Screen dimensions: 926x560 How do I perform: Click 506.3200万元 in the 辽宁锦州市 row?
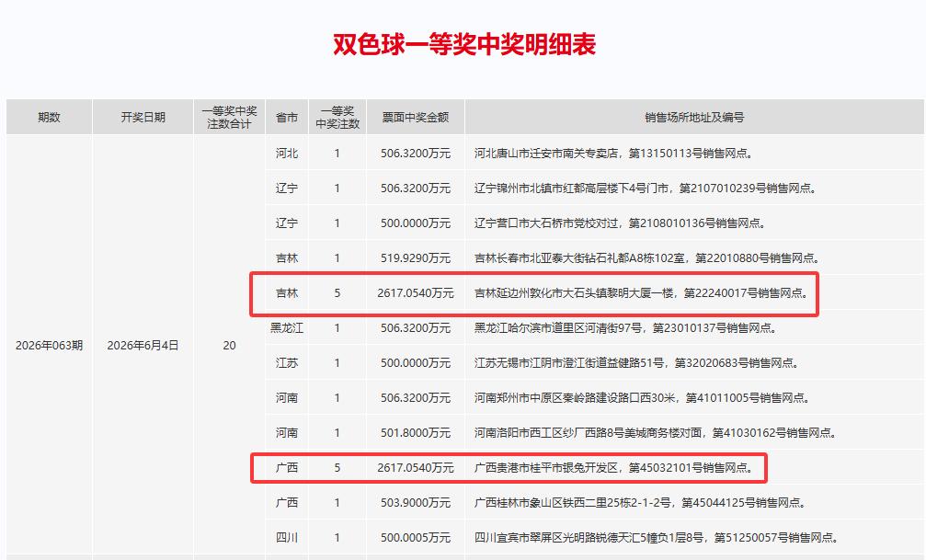pyautogui.click(x=415, y=188)
